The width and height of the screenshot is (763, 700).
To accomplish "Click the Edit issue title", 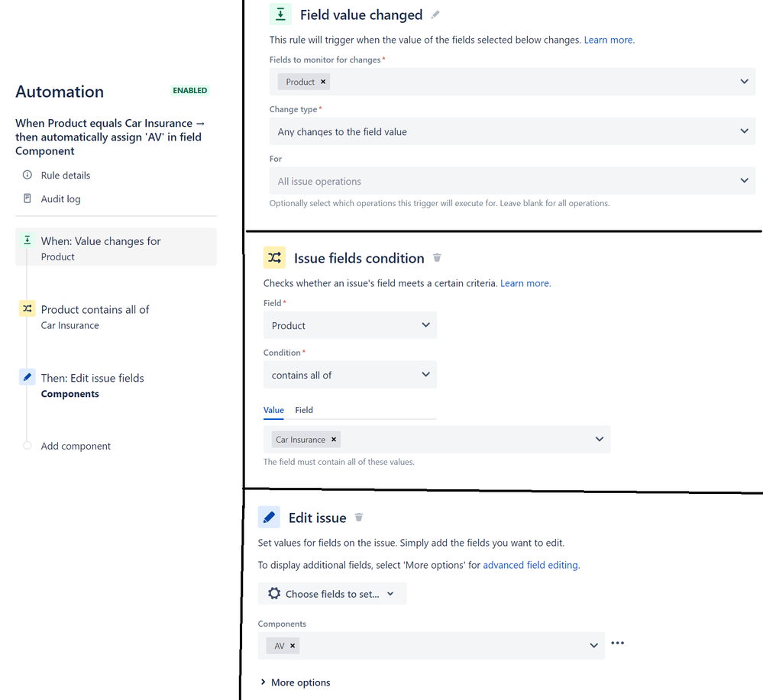I will 317,518.
